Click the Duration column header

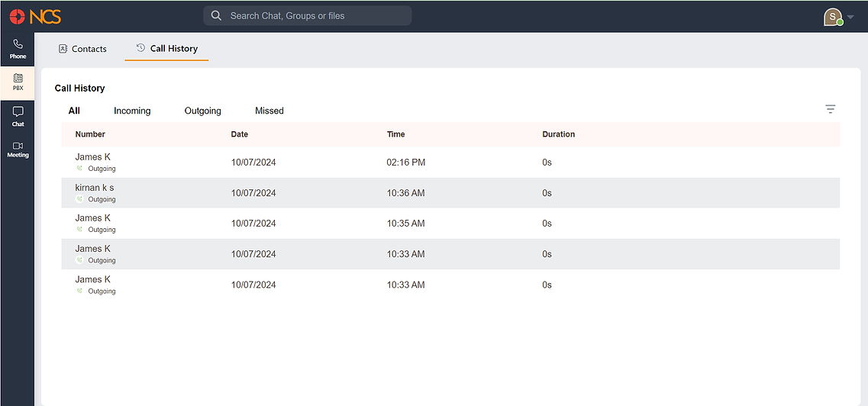(559, 134)
